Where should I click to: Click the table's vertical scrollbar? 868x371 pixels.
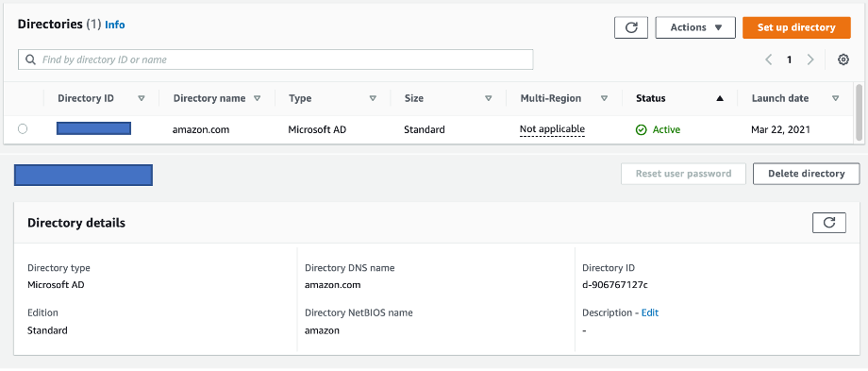(x=859, y=112)
